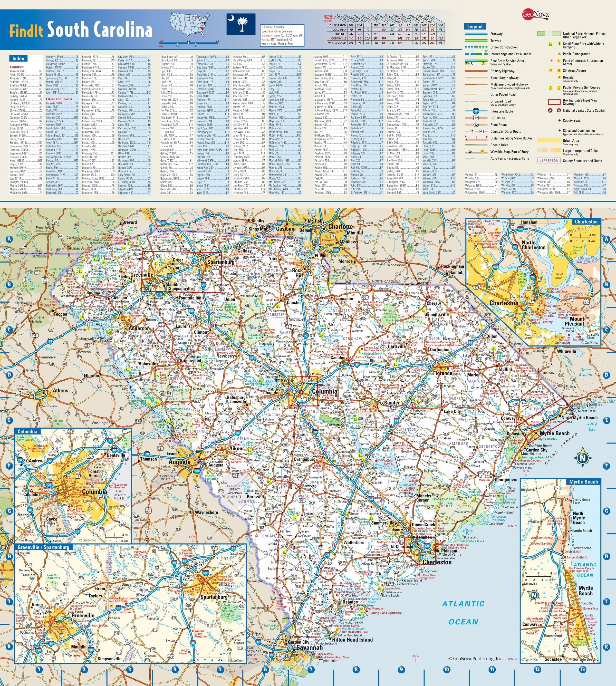616x686 pixels.
Task: Click the "Orangeburg" city label
Action: pos(305,459)
